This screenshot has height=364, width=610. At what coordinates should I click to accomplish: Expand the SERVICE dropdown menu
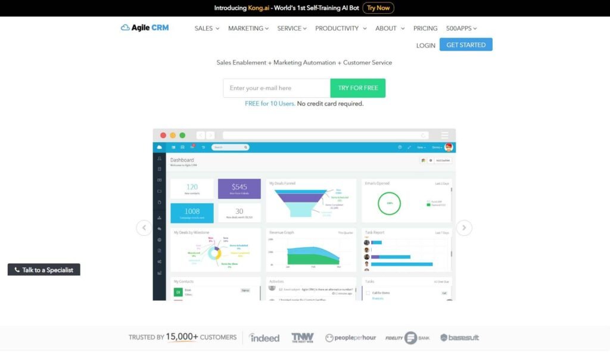coord(292,29)
